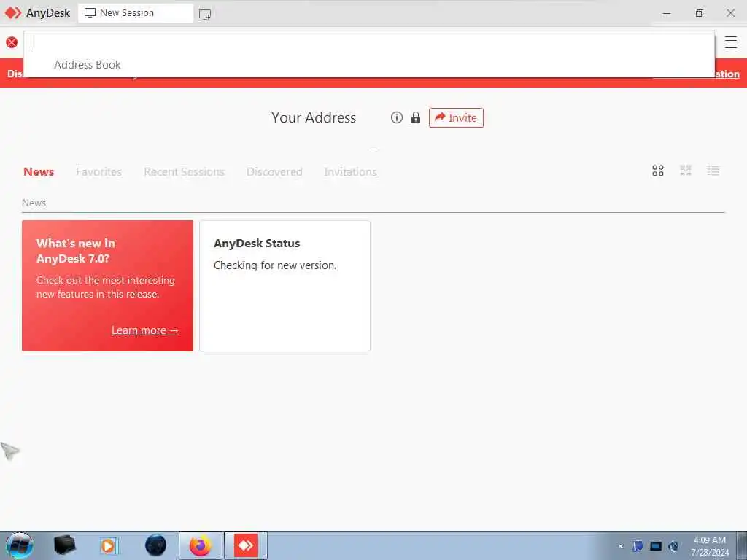Click the power/volume tray icon beside the clock
The height and width of the screenshot is (560, 747).
[673, 546]
